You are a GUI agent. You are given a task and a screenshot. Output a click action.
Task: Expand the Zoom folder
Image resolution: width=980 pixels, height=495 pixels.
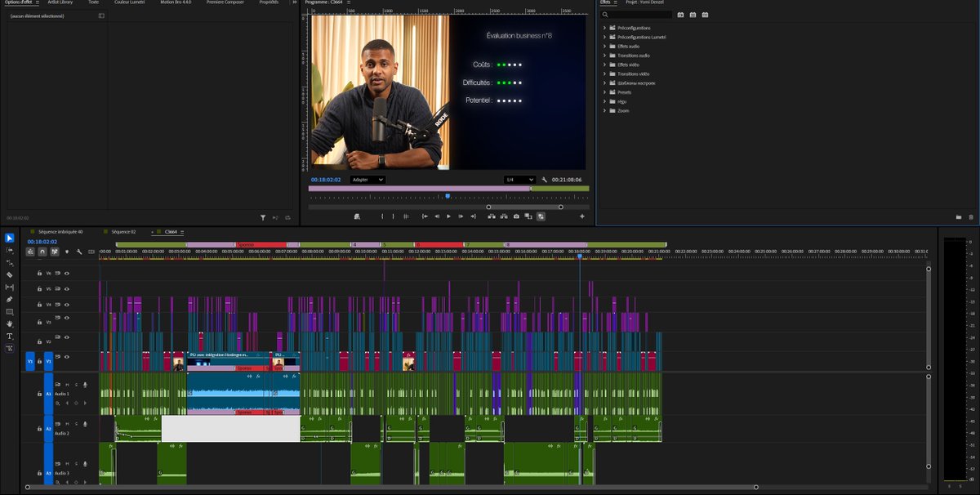[604, 110]
